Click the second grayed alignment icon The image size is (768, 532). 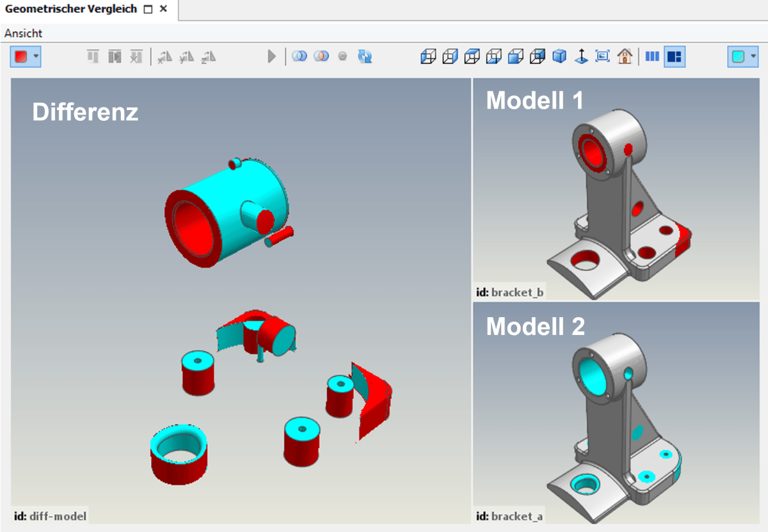pos(115,57)
